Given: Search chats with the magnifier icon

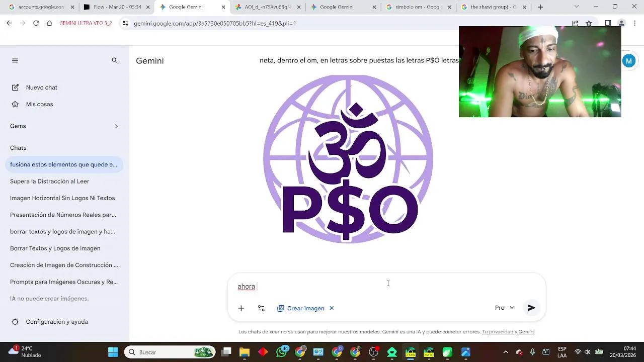Looking at the screenshot, I should [115, 60].
